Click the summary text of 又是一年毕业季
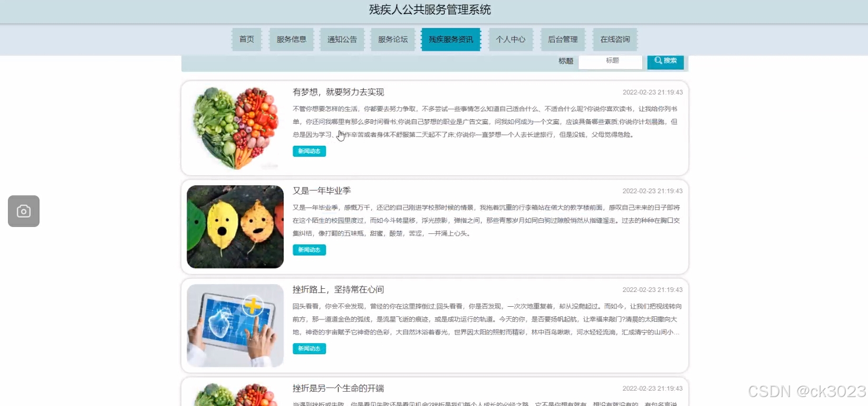The width and height of the screenshot is (868, 406). [486, 220]
